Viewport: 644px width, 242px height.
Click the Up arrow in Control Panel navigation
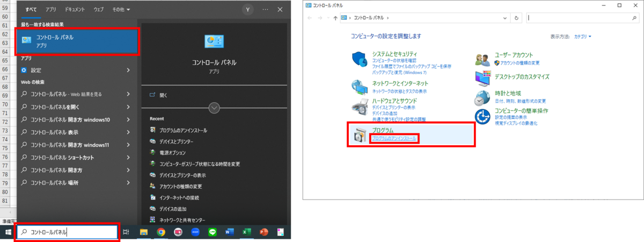click(335, 18)
